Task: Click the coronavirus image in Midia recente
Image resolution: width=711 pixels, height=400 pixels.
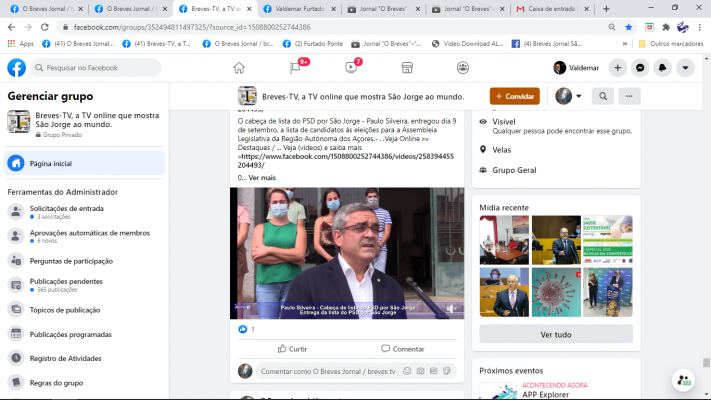Action: 555,291
